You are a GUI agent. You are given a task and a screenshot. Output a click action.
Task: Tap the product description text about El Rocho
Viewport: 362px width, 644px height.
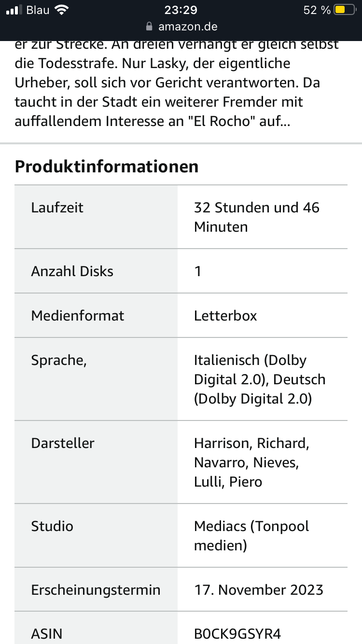tap(177, 83)
